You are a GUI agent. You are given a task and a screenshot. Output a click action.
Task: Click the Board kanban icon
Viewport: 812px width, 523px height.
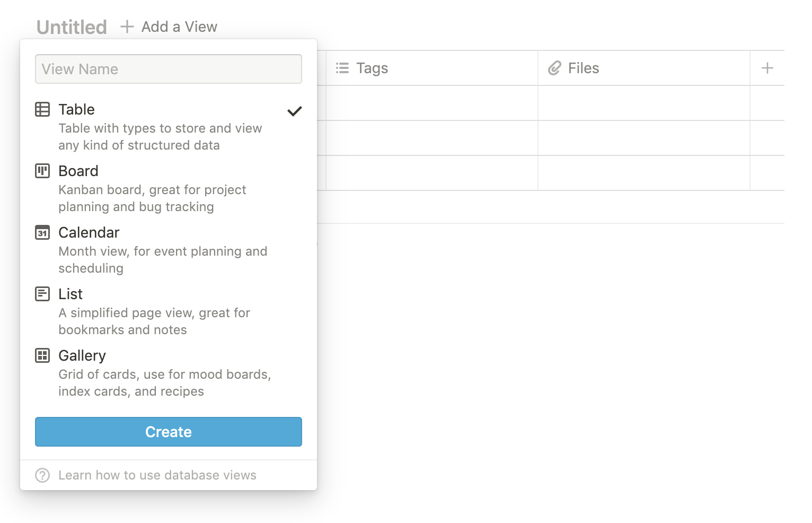click(42, 171)
